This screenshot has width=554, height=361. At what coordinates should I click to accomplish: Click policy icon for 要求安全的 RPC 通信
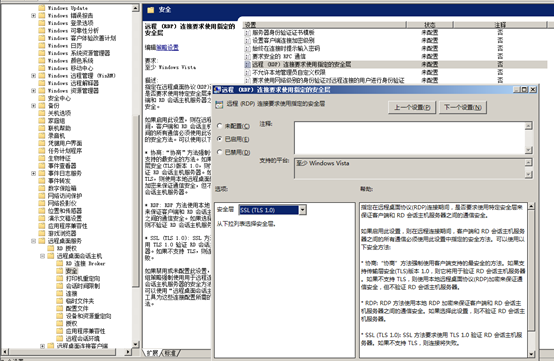[248, 57]
